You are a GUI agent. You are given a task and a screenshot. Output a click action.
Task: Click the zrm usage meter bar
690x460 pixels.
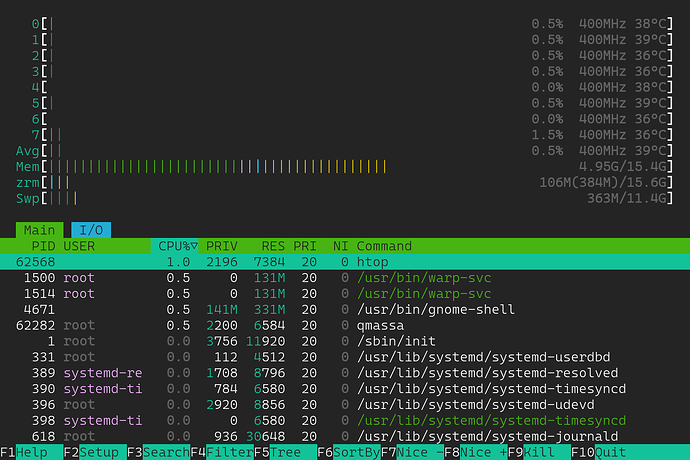click(344, 183)
